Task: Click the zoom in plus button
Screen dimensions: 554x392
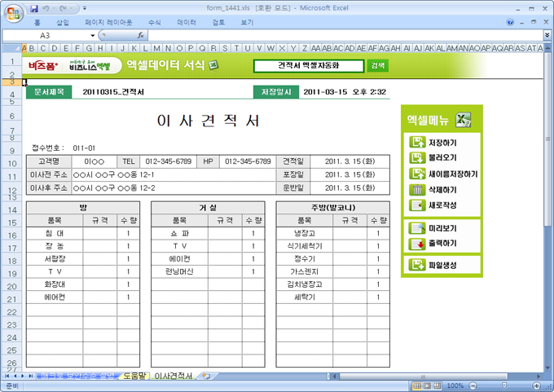Action: [536, 385]
